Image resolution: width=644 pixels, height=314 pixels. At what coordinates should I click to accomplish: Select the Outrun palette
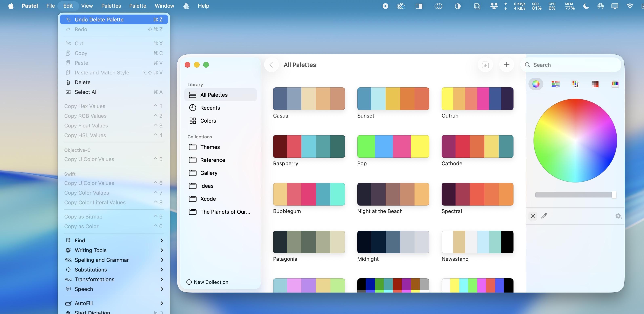click(x=477, y=99)
